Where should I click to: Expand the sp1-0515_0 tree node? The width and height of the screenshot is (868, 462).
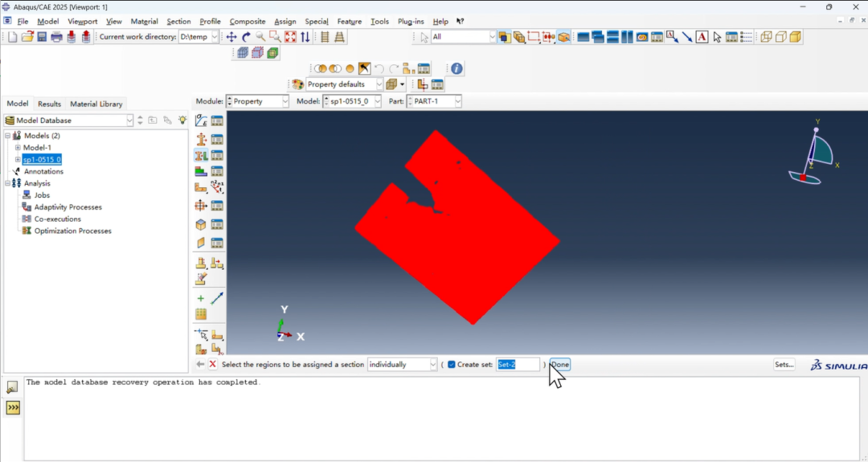[18, 159]
